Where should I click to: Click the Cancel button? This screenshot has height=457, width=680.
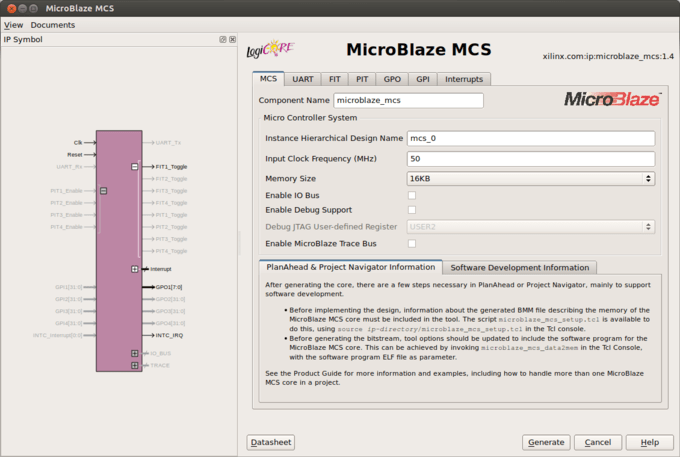pyautogui.click(x=598, y=442)
